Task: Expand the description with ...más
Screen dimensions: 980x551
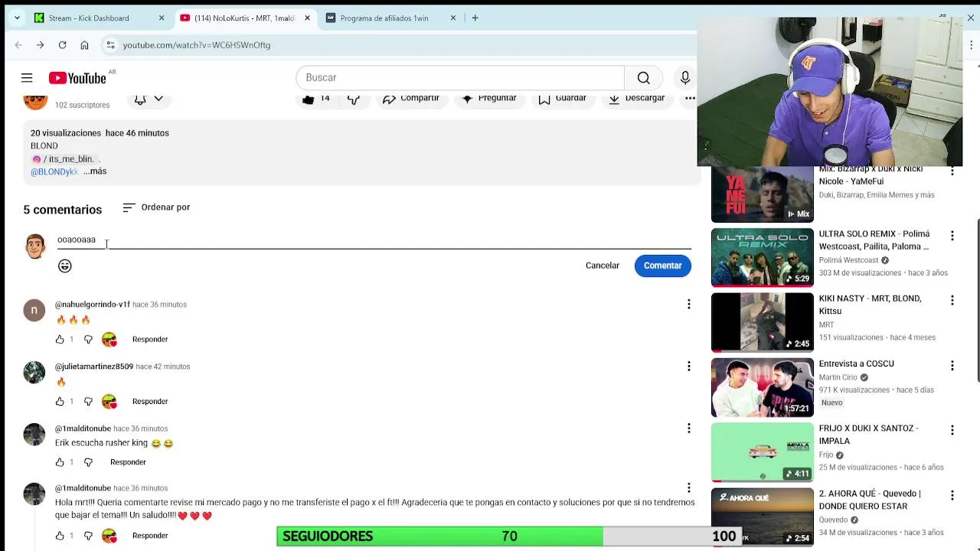Action: [x=95, y=171]
